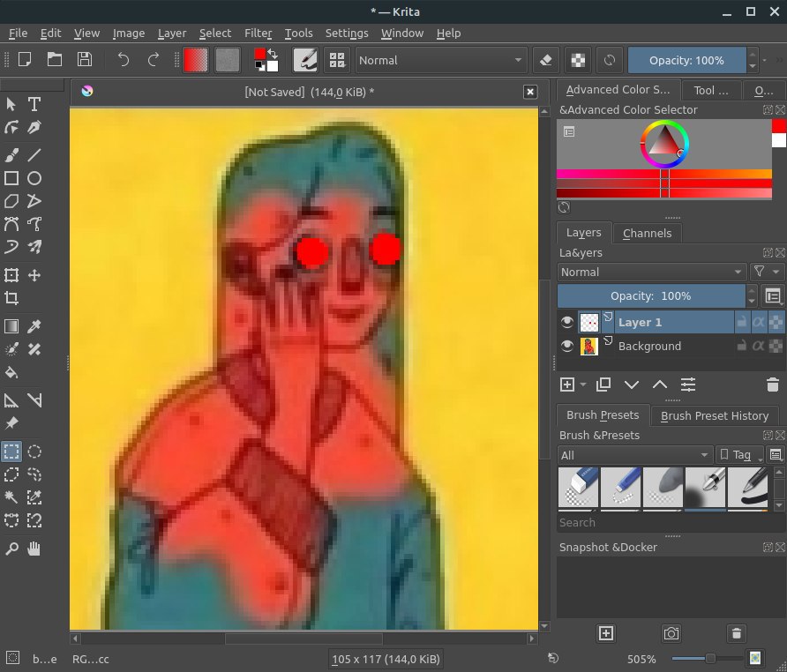This screenshot has height=672, width=787.
Task: Duplicate the selected layer
Action: tap(603, 385)
